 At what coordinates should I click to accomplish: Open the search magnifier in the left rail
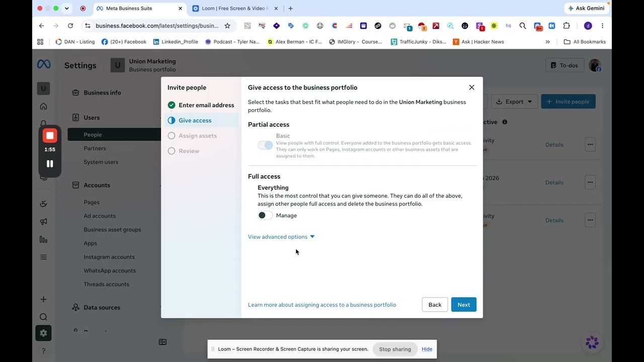click(x=43, y=317)
